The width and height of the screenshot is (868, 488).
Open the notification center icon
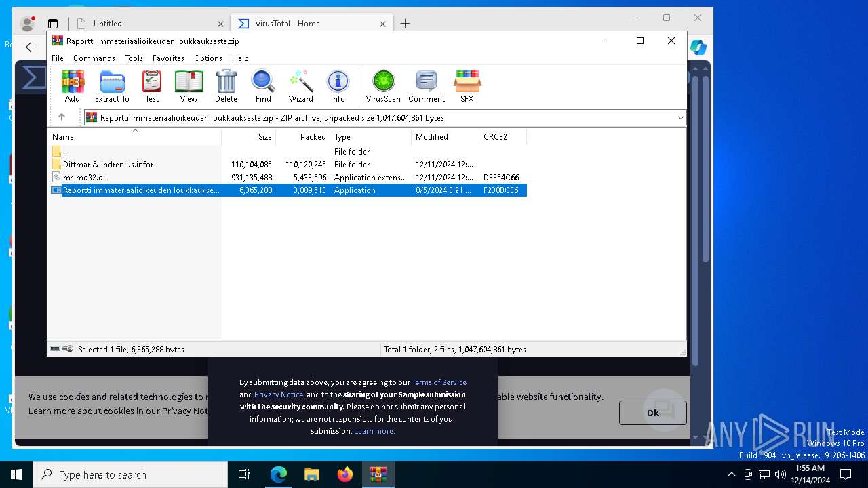point(846,474)
